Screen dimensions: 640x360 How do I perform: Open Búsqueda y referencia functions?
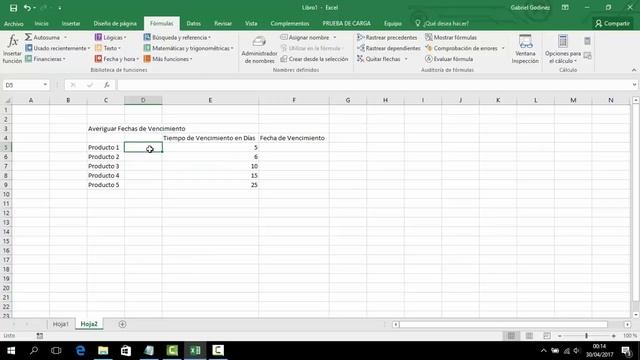[177, 37]
